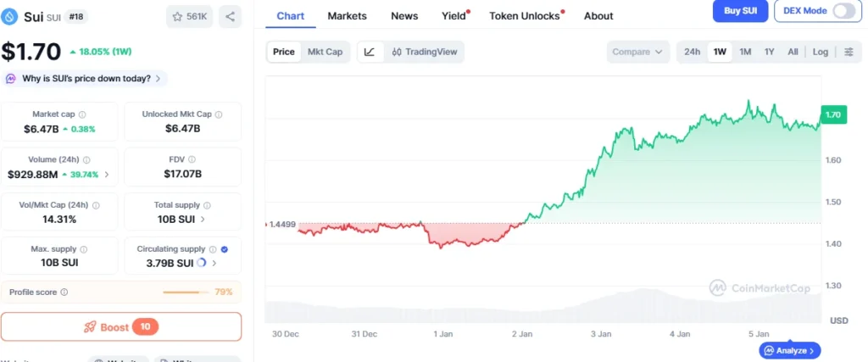Click Profile score info icon
868x362 pixels.
pyautogui.click(x=64, y=292)
